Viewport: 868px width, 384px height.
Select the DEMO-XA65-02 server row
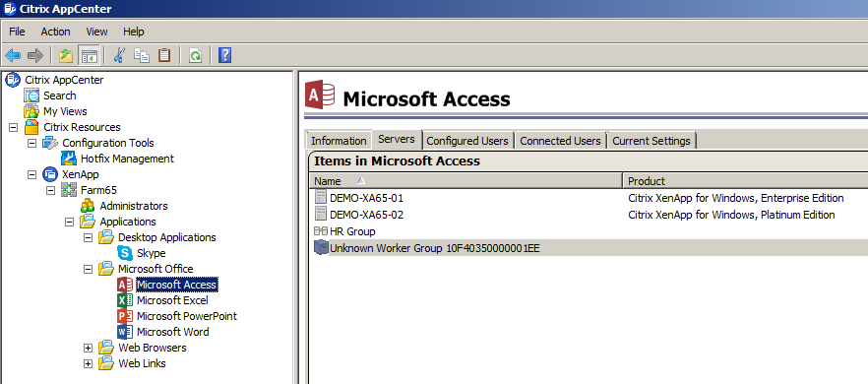pyautogui.click(x=588, y=215)
